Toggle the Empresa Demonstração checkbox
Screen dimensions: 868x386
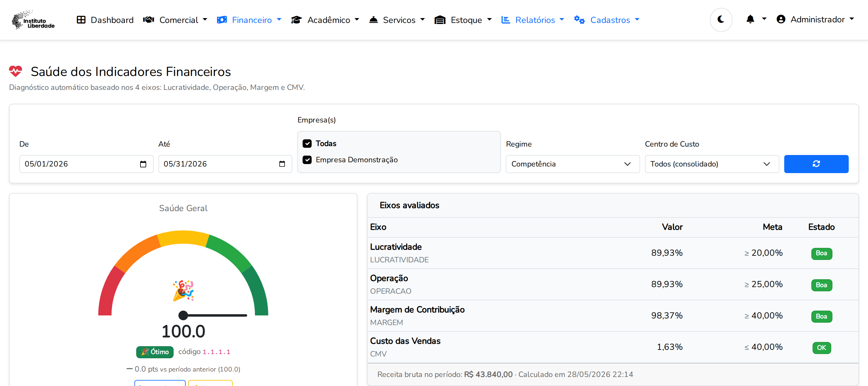click(307, 160)
